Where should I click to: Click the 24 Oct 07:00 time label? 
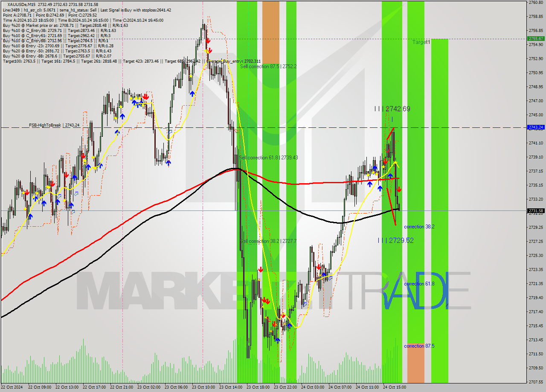pos(340,387)
